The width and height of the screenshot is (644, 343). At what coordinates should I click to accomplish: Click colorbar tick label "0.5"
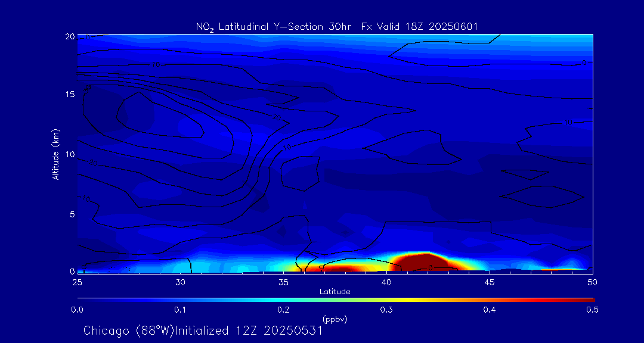tap(593, 310)
